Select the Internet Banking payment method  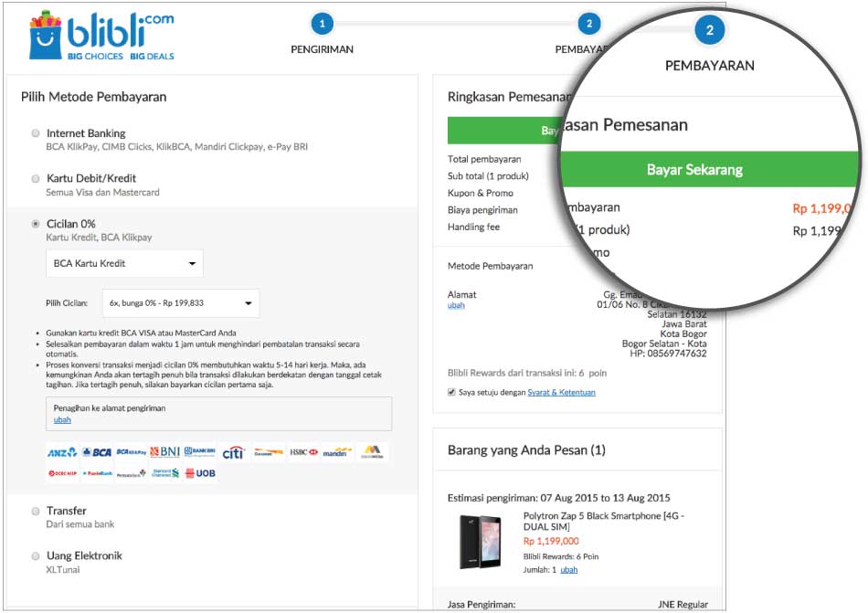pyautogui.click(x=36, y=133)
